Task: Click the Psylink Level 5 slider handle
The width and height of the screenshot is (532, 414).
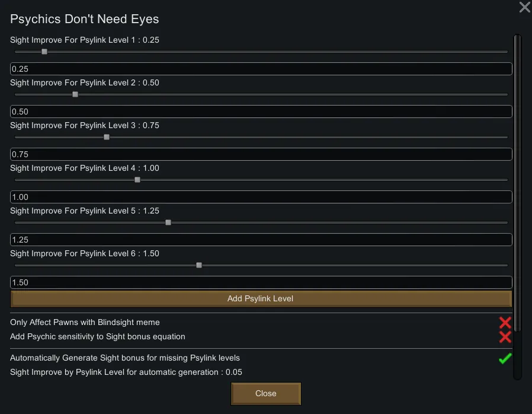Action: click(168, 222)
